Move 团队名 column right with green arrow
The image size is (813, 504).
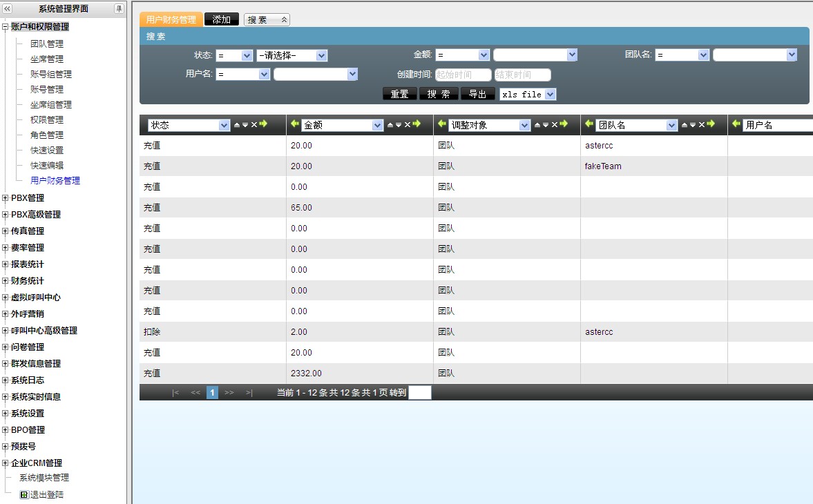pyautogui.click(x=711, y=124)
